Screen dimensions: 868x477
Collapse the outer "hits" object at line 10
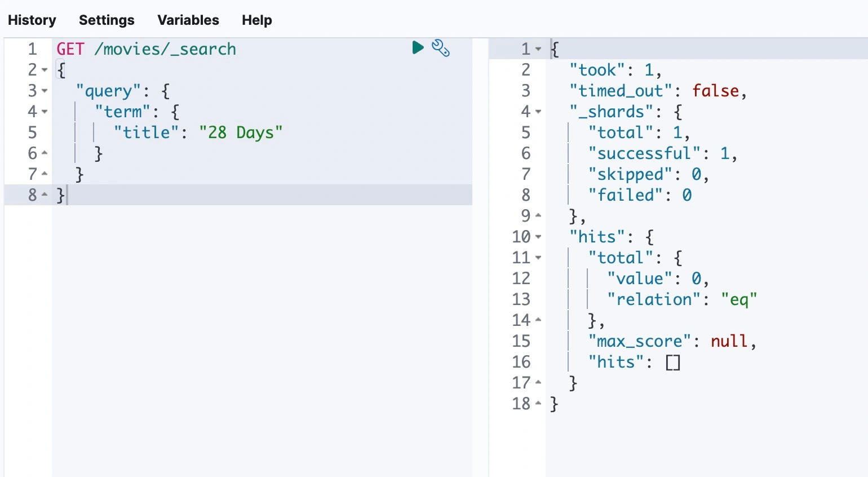coord(538,237)
